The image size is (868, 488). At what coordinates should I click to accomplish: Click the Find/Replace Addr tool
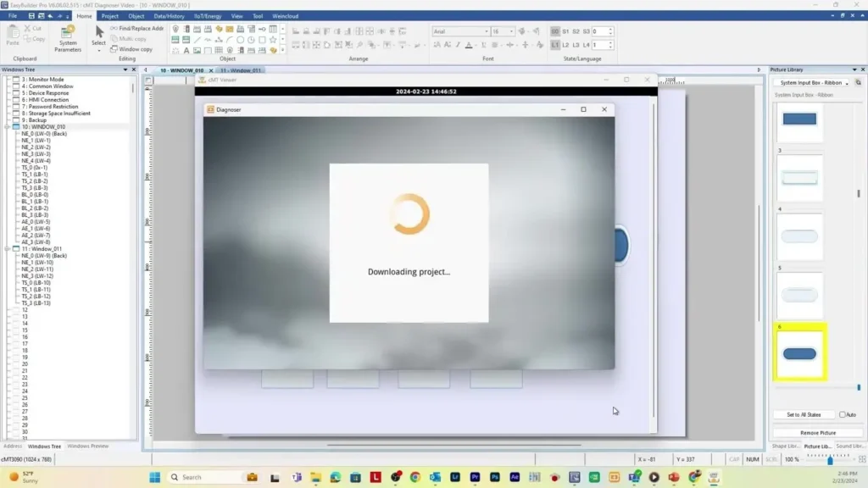click(136, 28)
